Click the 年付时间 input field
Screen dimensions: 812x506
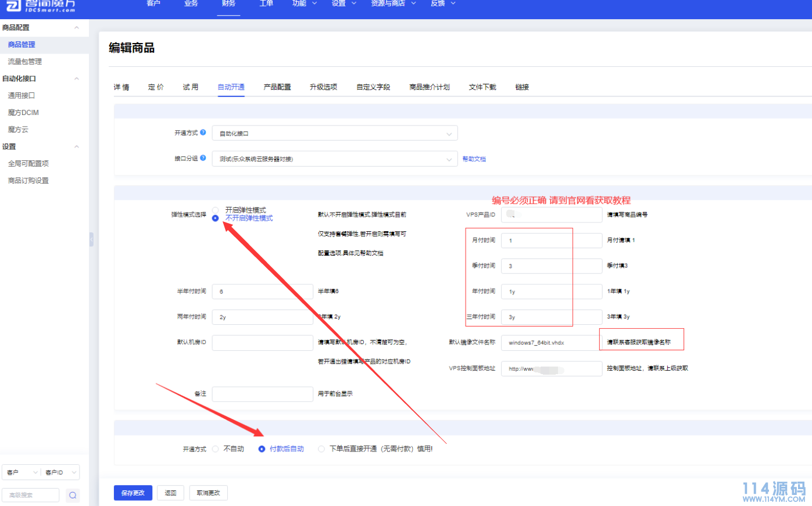point(552,292)
